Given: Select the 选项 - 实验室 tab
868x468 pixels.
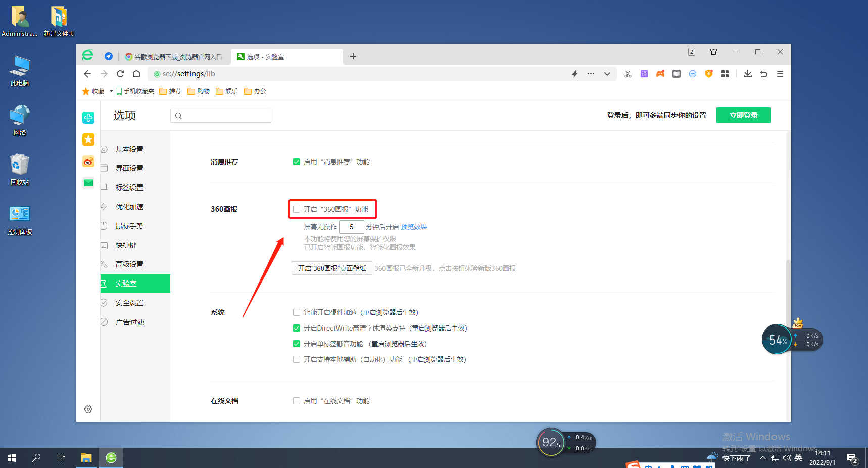Looking at the screenshot, I should tap(286, 57).
